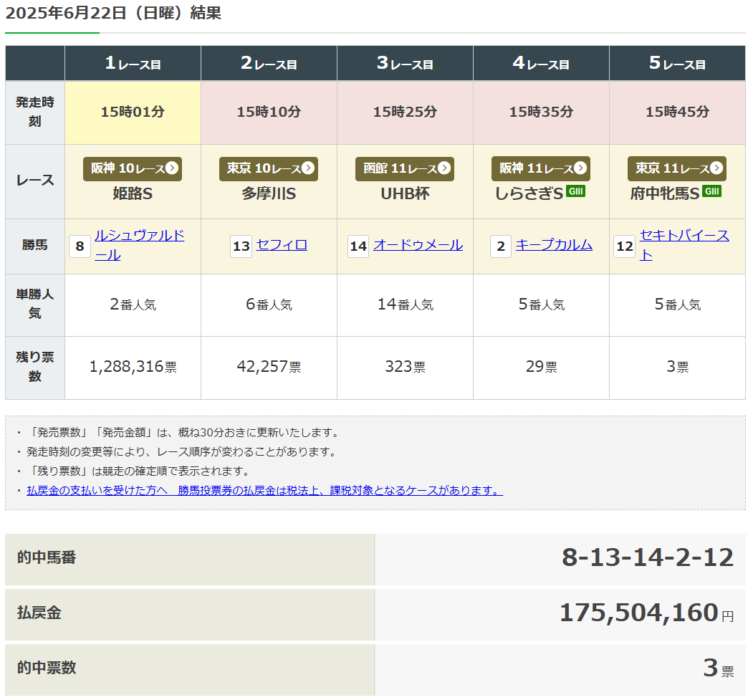
Task: Click the 6番人気 popularity cell
Action: click(x=269, y=305)
